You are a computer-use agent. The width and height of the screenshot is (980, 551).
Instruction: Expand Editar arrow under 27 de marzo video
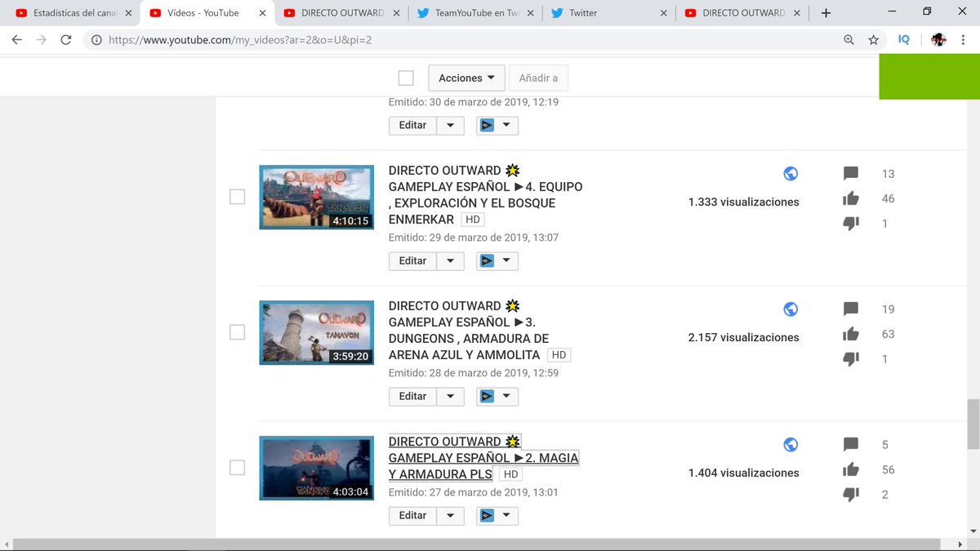point(450,516)
